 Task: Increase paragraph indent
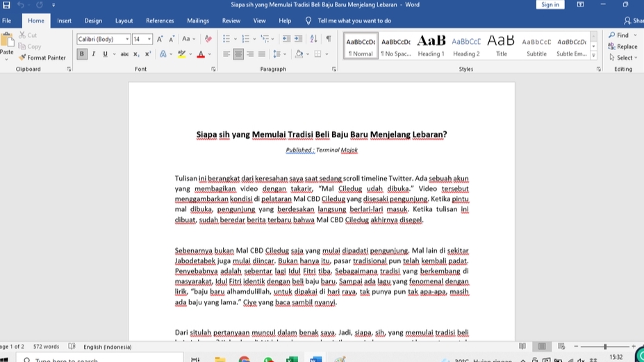tap(299, 39)
